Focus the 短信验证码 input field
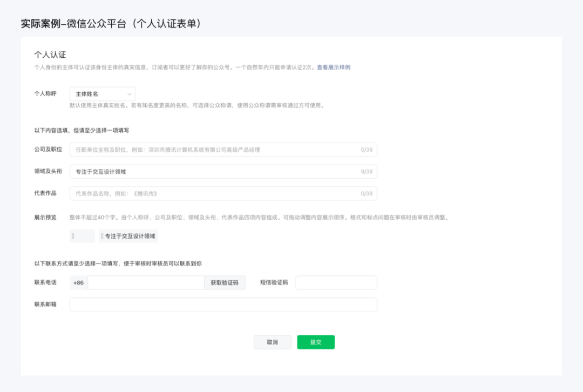The image size is (583, 392). (336, 282)
